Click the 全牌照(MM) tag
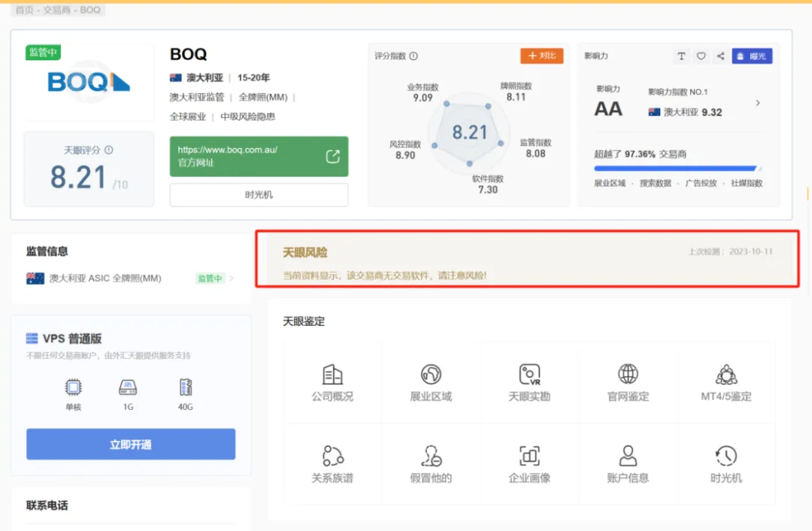Screen dimensions: 812x531 (263, 97)
